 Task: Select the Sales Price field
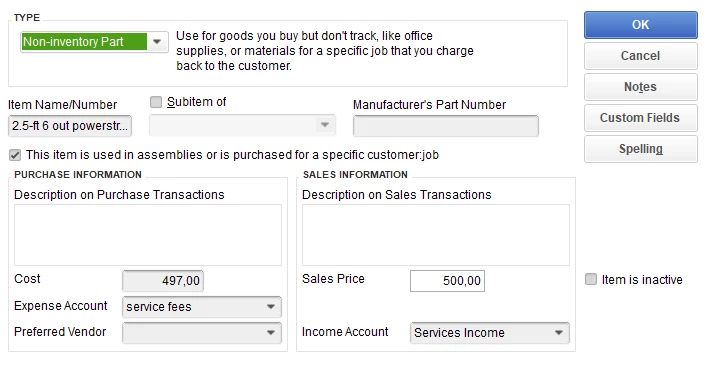click(447, 281)
